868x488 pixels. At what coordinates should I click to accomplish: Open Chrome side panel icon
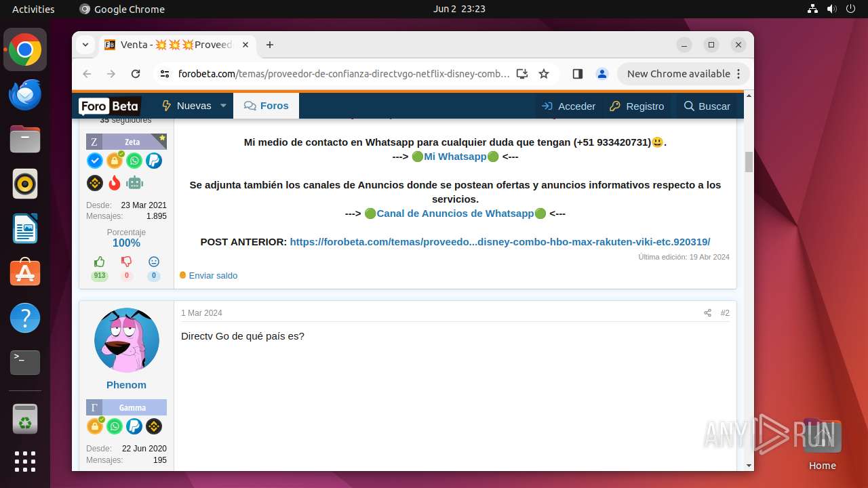pyautogui.click(x=578, y=74)
